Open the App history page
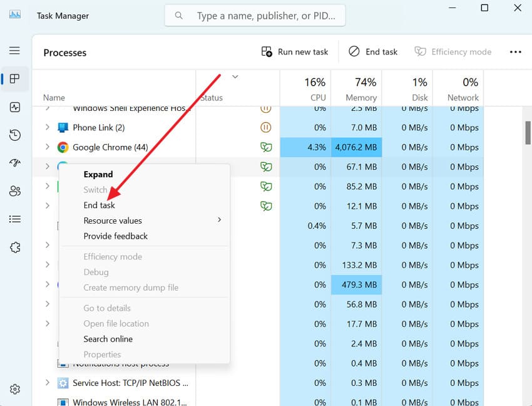Screen dimensions: 532x406 click(x=15, y=135)
